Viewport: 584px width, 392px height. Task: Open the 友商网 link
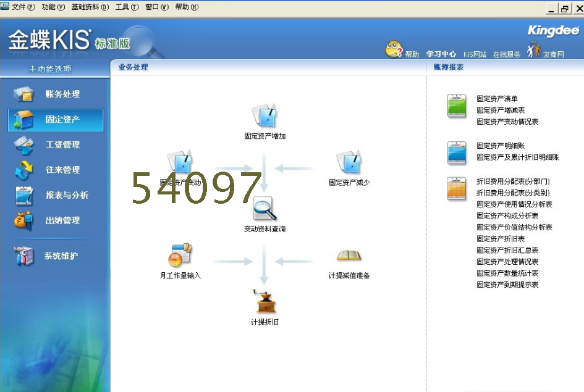tap(554, 54)
